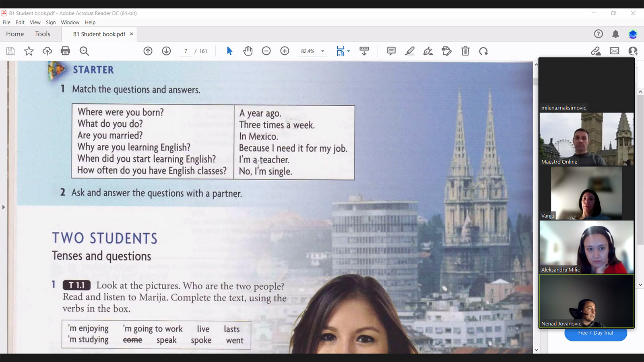Expand the fit page options arrow
The image size is (644, 362).
click(x=349, y=51)
